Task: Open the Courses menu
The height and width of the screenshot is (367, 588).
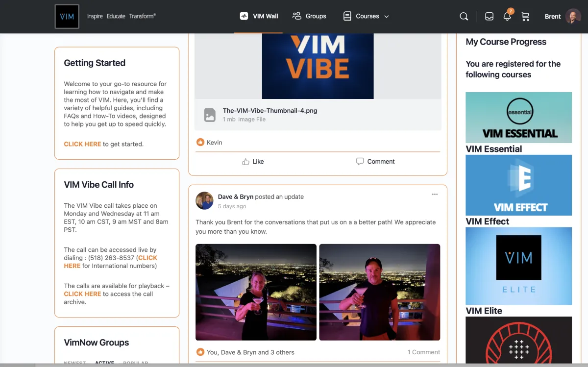Action: pos(366,16)
